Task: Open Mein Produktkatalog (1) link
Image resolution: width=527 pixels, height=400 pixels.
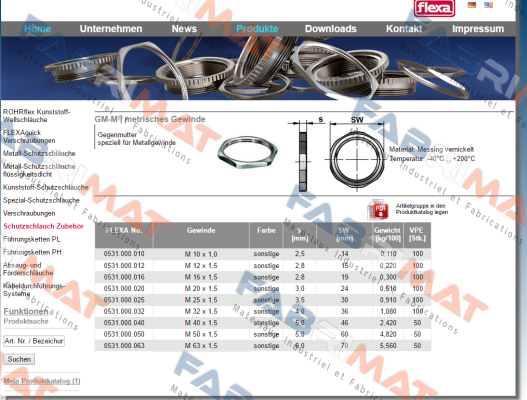Action: pyautogui.click(x=42, y=381)
